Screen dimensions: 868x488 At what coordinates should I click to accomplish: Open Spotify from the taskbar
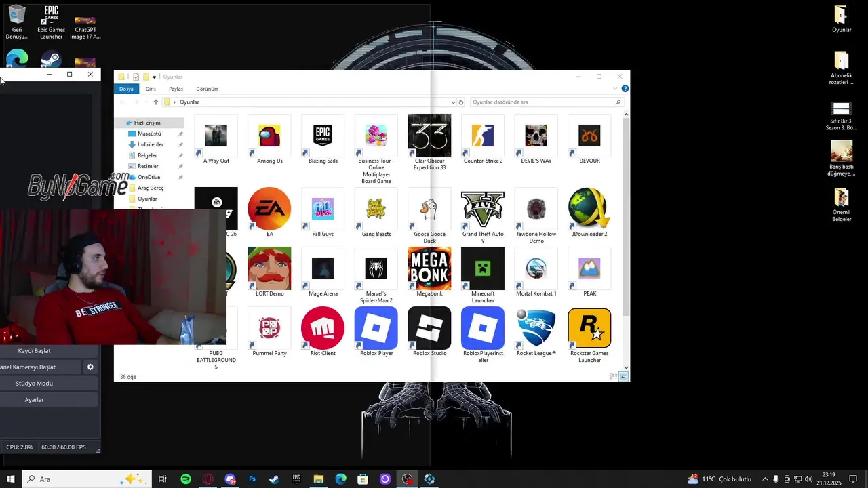tap(186, 479)
